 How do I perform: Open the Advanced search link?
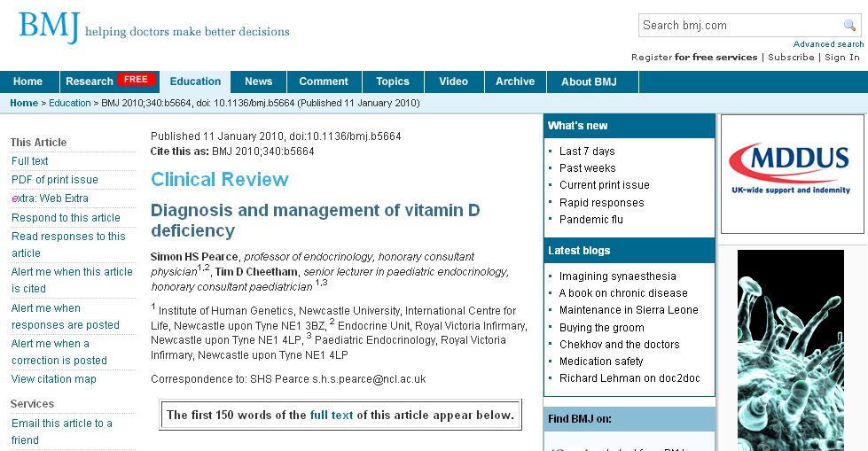828,44
